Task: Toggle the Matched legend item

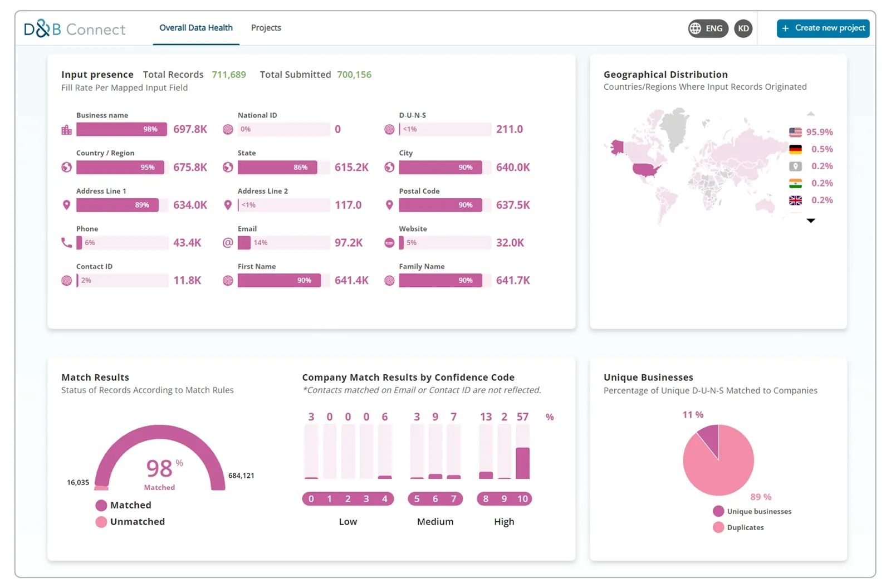Action: point(123,505)
